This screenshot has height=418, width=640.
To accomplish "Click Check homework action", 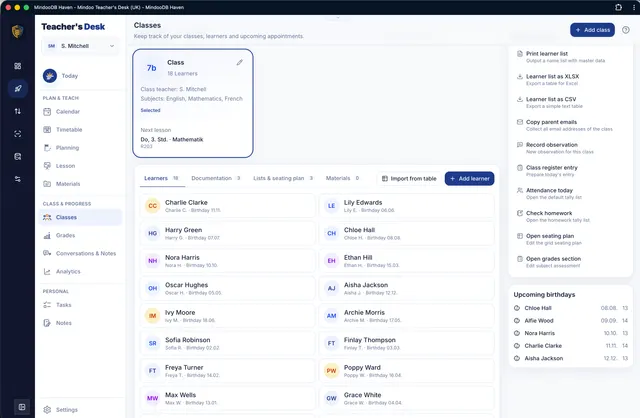I will [x=570, y=216].
